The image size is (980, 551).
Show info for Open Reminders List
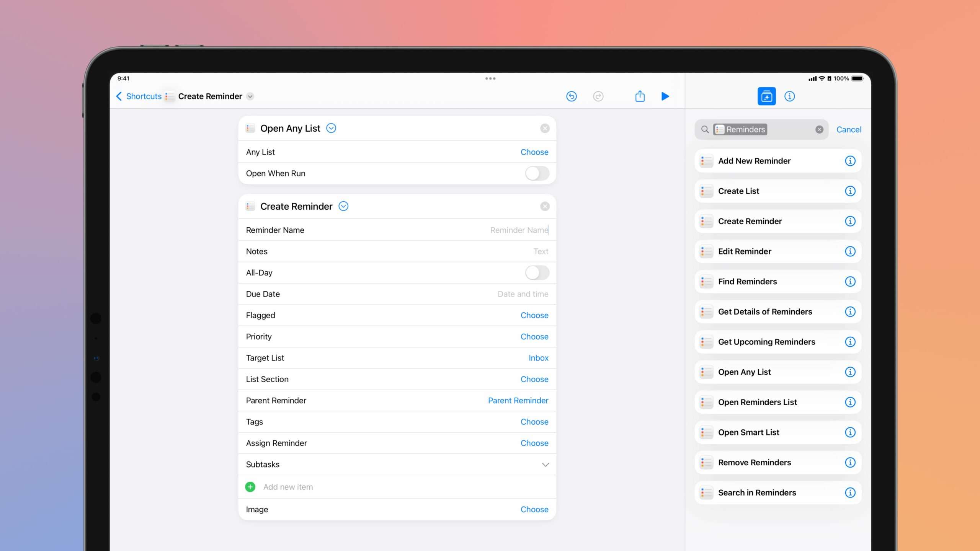850,402
